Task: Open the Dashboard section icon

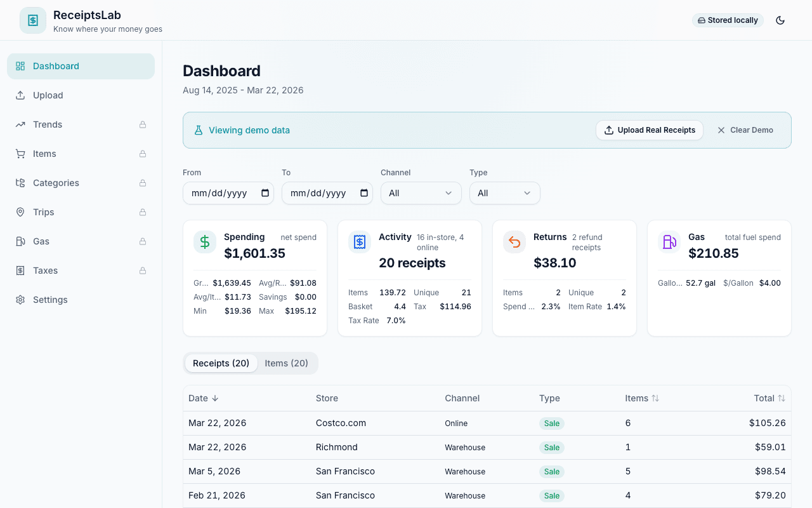Action: tap(20, 65)
